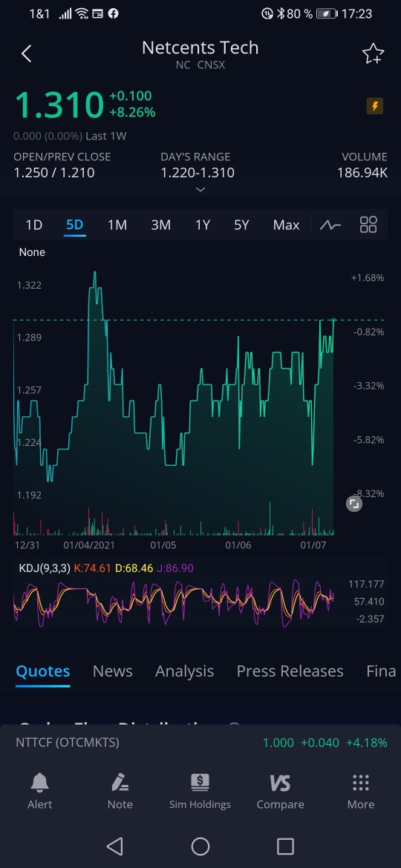This screenshot has width=401, height=868.
Task: Tap the Netcents Tech title
Action: (x=200, y=47)
